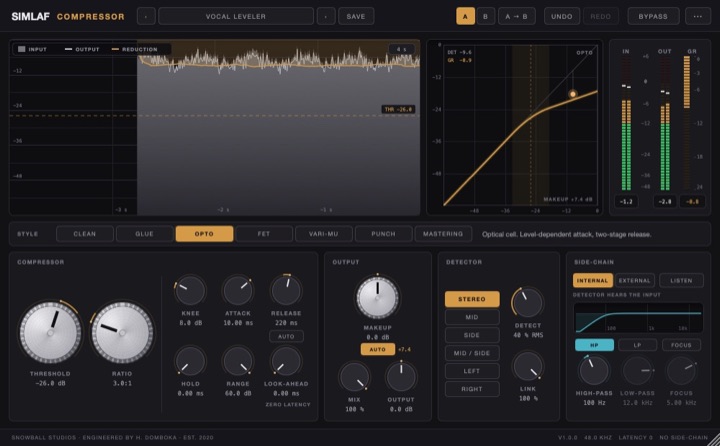Toggle AUTO makeup gain

click(x=377, y=350)
